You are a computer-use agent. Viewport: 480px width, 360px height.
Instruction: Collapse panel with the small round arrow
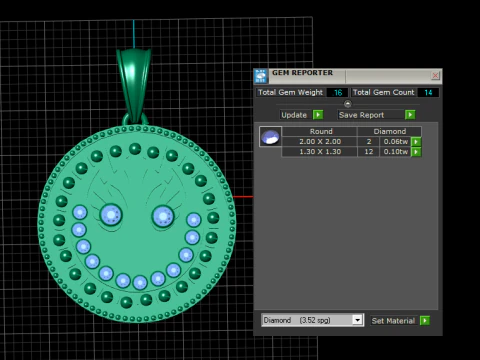click(x=348, y=104)
